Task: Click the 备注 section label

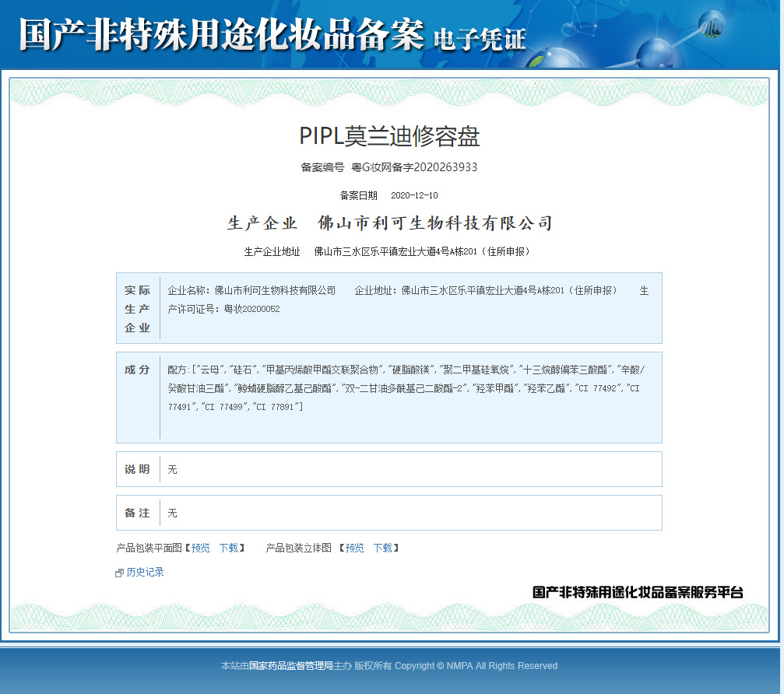Action: click(138, 513)
